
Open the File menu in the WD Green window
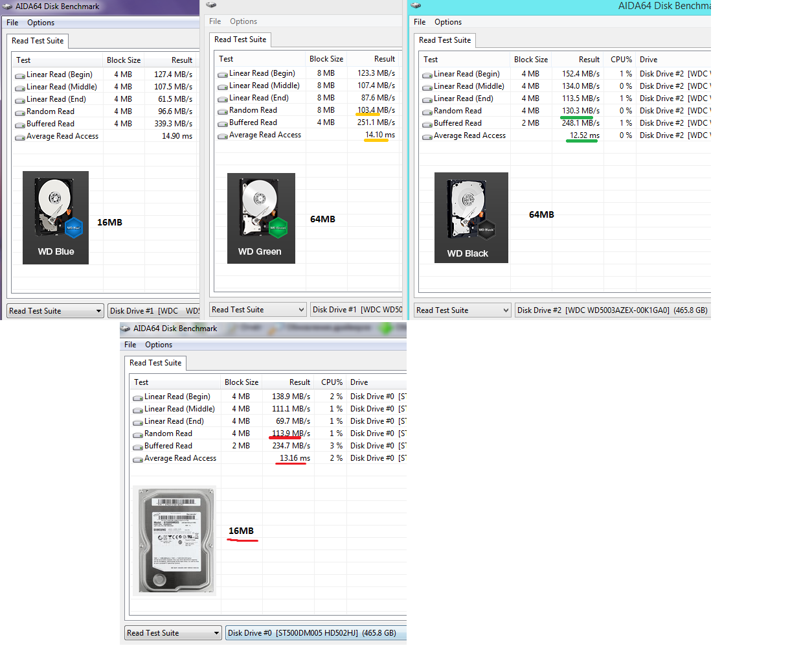click(x=215, y=21)
